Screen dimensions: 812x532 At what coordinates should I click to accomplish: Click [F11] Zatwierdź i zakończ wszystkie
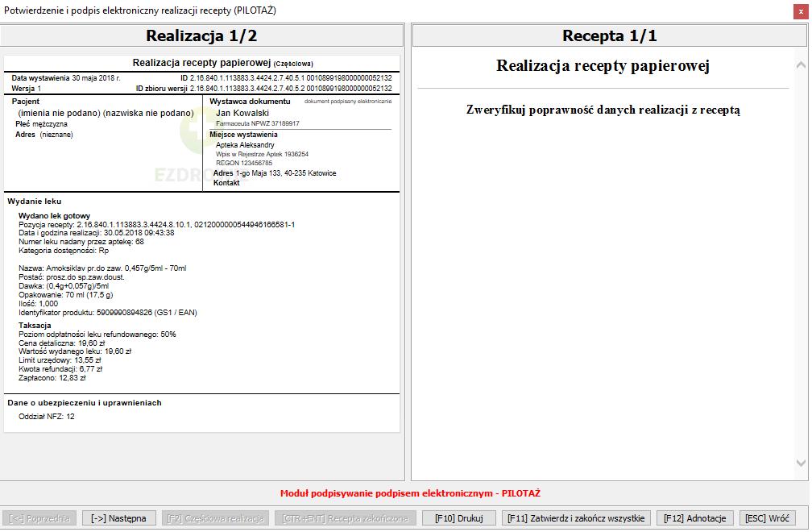(x=576, y=518)
